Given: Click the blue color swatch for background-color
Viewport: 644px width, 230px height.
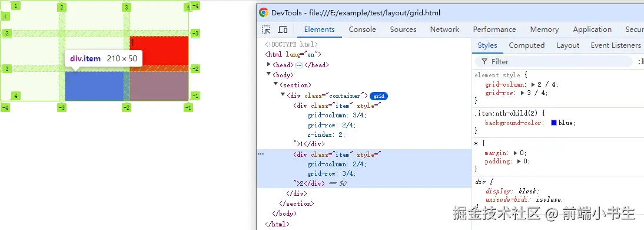Looking at the screenshot, I should (x=554, y=123).
